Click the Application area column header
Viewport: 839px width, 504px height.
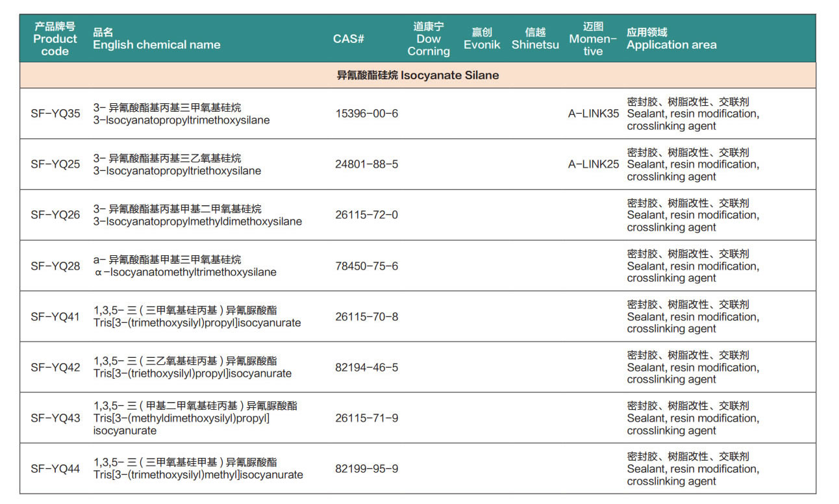tap(671, 39)
